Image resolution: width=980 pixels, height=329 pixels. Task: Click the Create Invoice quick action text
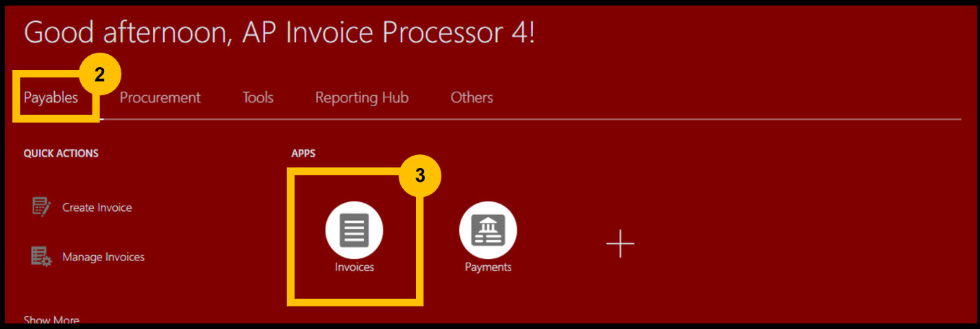[97, 207]
